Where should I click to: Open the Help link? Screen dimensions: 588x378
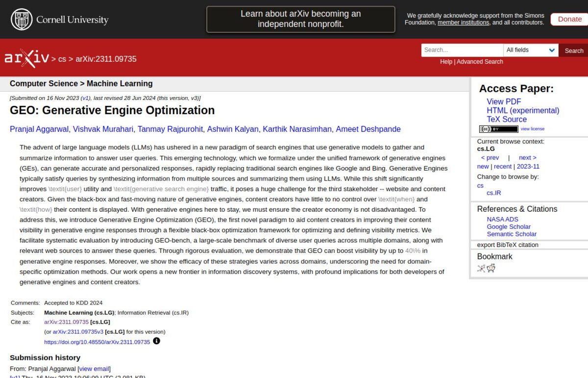(x=446, y=62)
